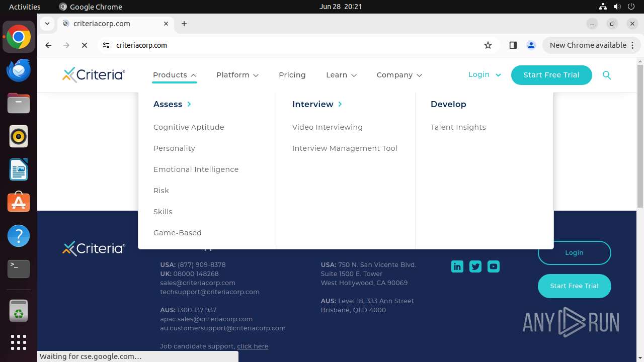This screenshot has height=362, width=644.
Task: Select Skills menu item
Action: [163, 212]
